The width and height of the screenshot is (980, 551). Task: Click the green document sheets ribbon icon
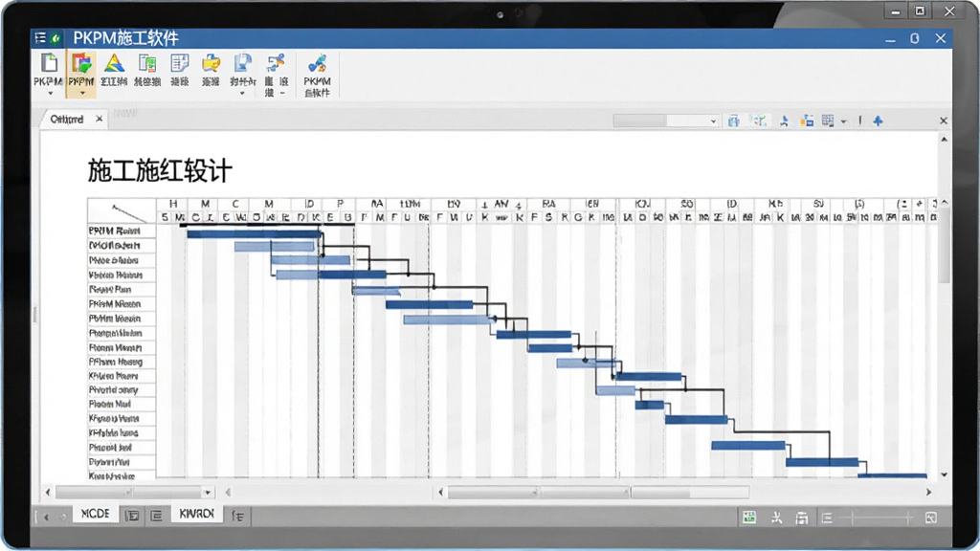[x=147, y=64]
